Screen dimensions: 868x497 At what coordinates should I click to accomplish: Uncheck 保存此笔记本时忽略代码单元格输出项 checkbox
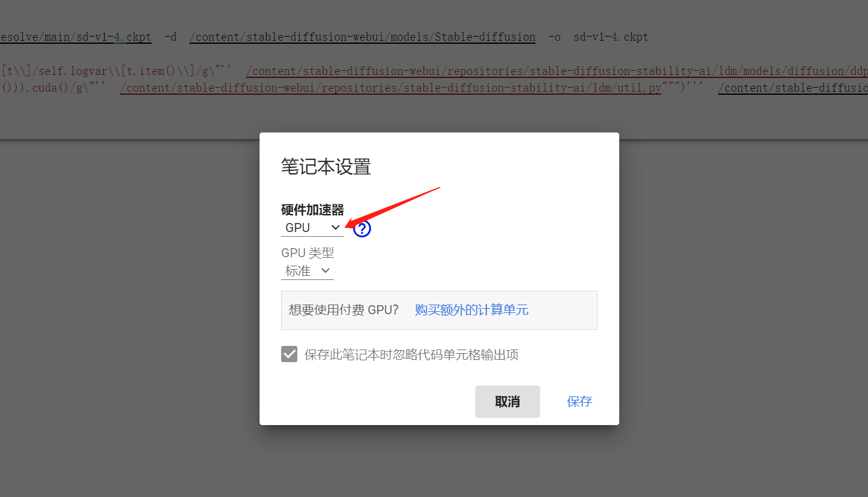290,354
